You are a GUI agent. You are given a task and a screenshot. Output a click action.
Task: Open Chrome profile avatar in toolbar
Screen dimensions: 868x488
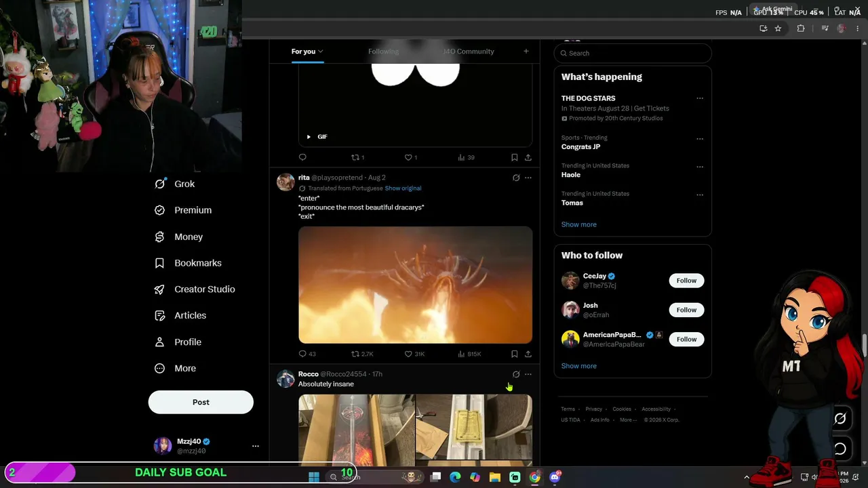(x=842, y=28)
